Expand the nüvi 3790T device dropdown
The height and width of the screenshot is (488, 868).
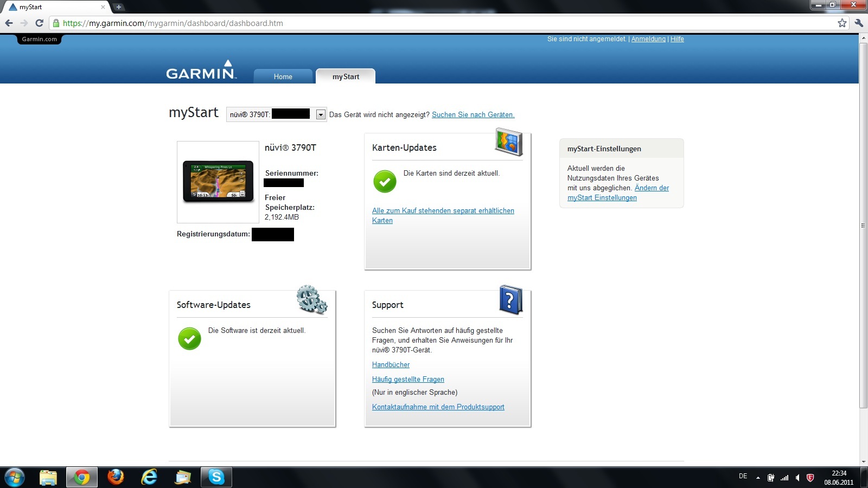click(x=321, y=114)
